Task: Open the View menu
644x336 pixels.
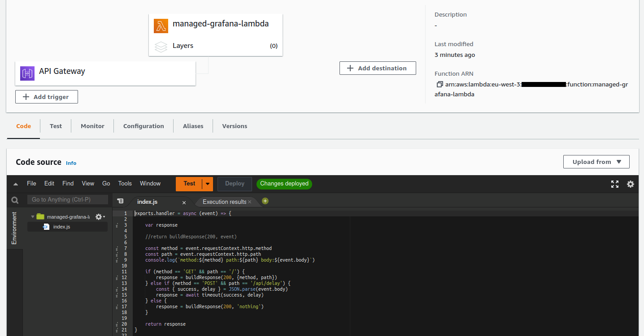Action: (x=88, y=184)
